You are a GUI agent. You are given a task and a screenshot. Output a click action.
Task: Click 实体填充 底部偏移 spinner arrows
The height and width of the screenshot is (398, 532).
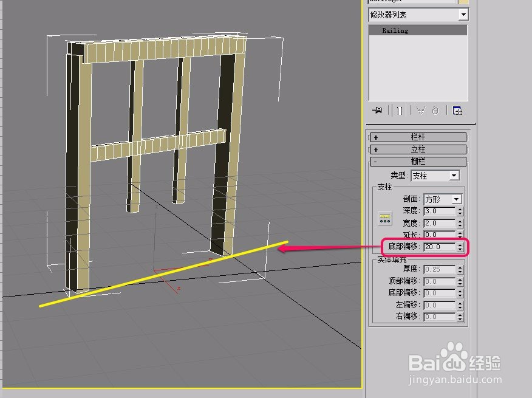(460, 293)
